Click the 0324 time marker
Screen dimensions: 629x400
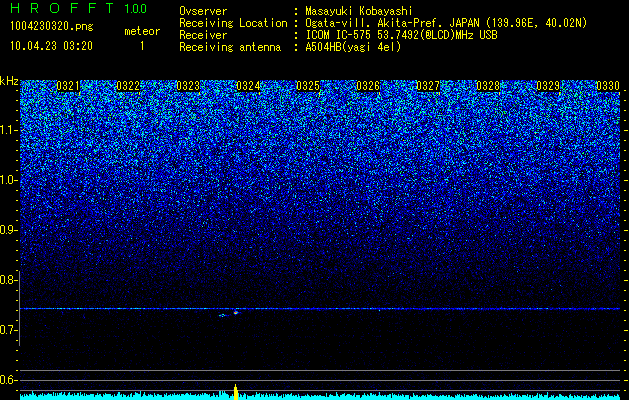pyautogui.click(x=248, y=86)
